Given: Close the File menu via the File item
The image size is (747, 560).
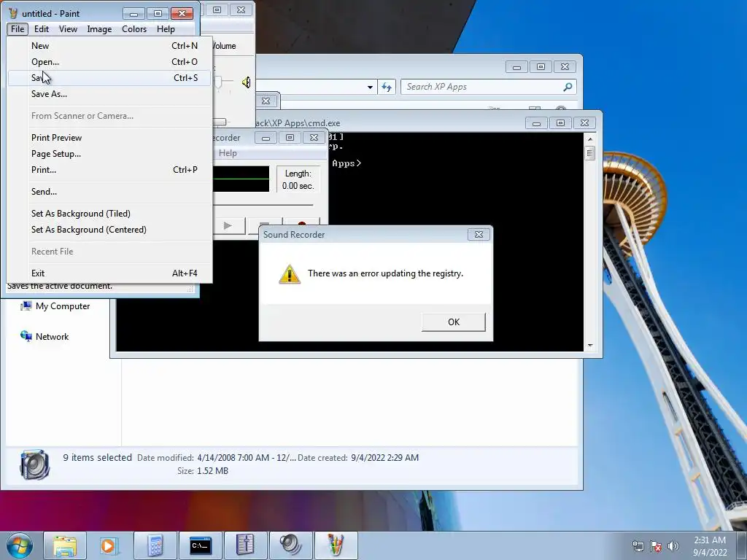Looking at the screenshot, I should pyautogui.click(x=18, y=29).
